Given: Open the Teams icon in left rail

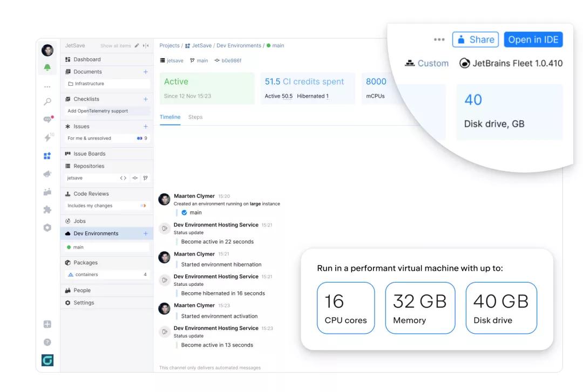Looking at the screenshot, I should (47, 192).
